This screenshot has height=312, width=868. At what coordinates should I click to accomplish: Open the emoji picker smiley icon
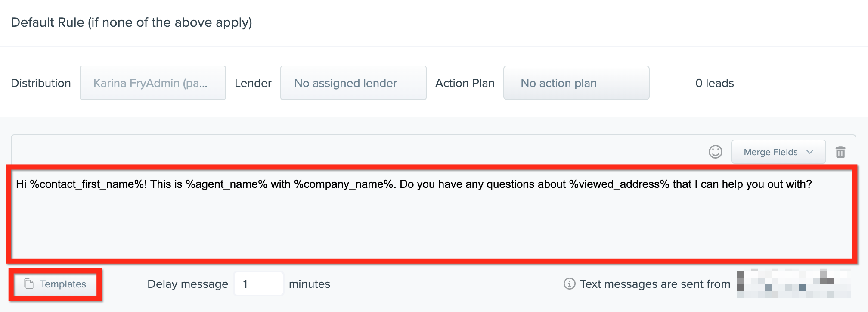715,152
